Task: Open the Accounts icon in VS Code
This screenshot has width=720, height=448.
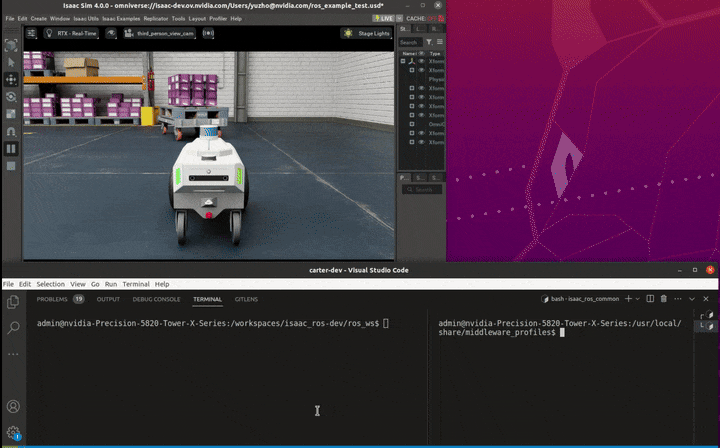Action: 13,407
